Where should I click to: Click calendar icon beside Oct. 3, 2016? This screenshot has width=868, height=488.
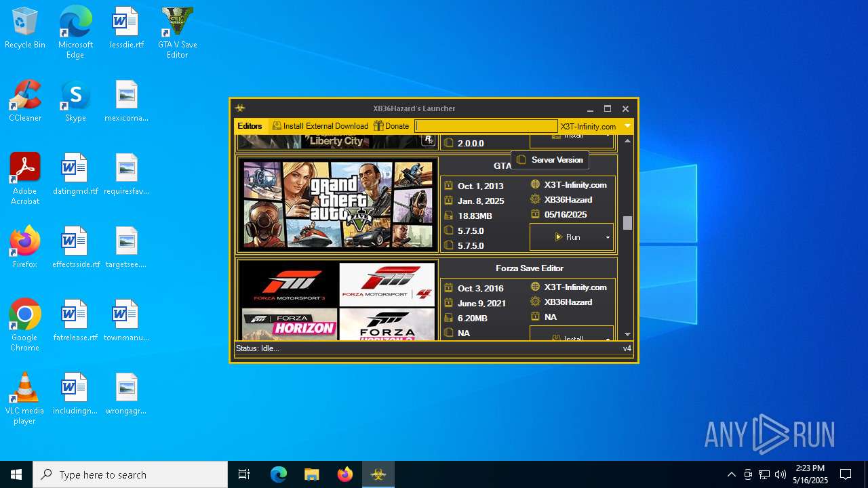(448, 287)
